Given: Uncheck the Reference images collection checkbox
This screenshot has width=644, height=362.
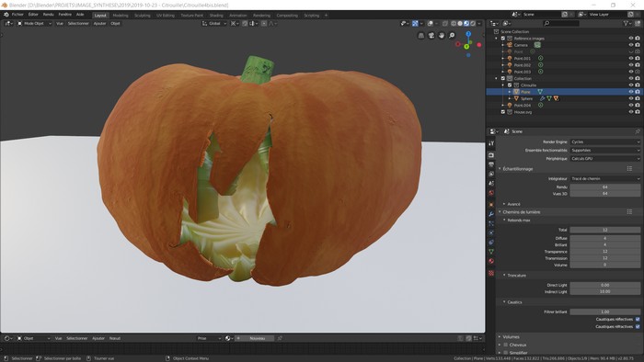Looking at the screenshot, I should pos(502,38).
